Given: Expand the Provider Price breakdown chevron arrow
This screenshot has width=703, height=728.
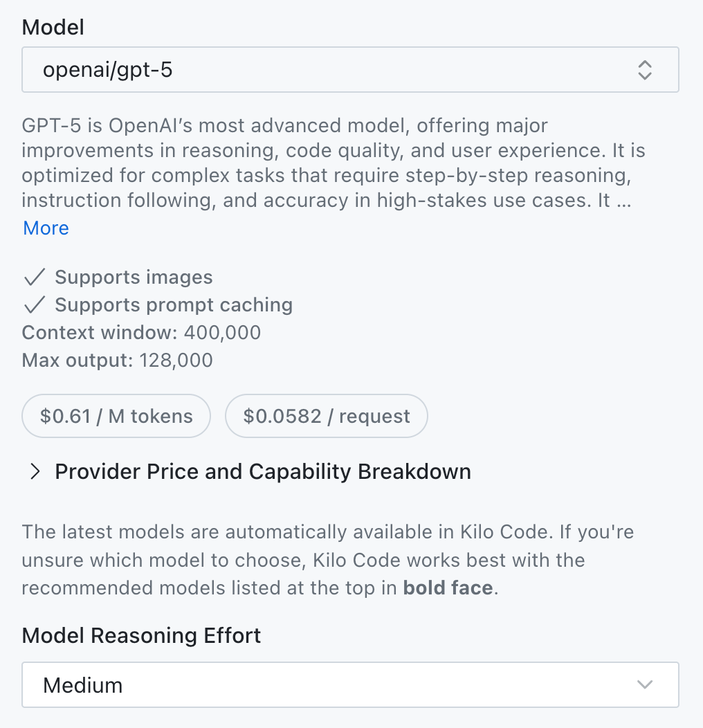Looking at the screenshot, I should (x=35, y=472).
